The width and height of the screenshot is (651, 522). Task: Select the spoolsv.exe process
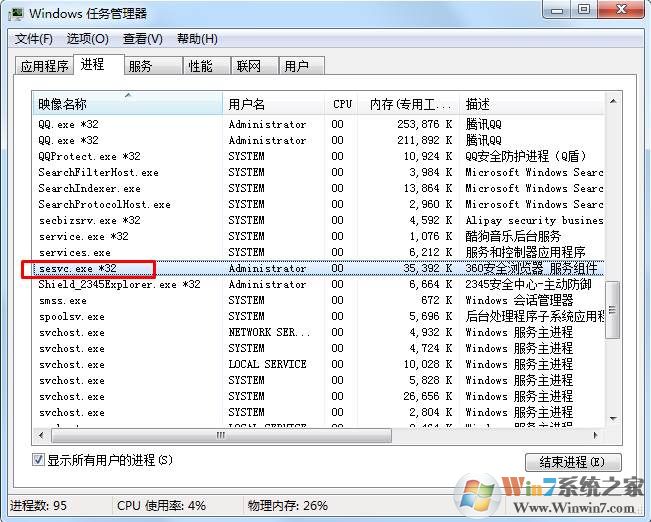[318, 316]
